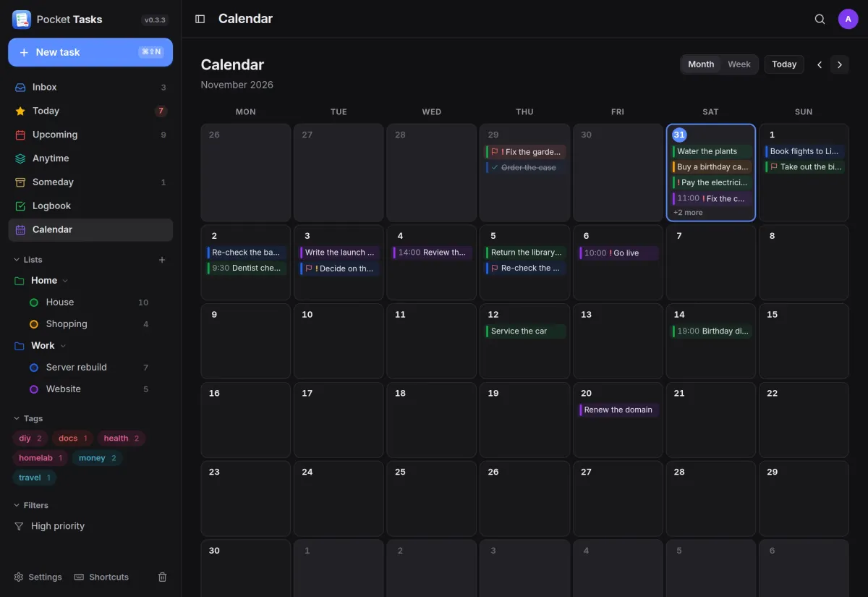Image resolution: width=868 pixels, height=597 pixels.
Task: Uncheck the completed Order the case task
Action: click(495, 168)
